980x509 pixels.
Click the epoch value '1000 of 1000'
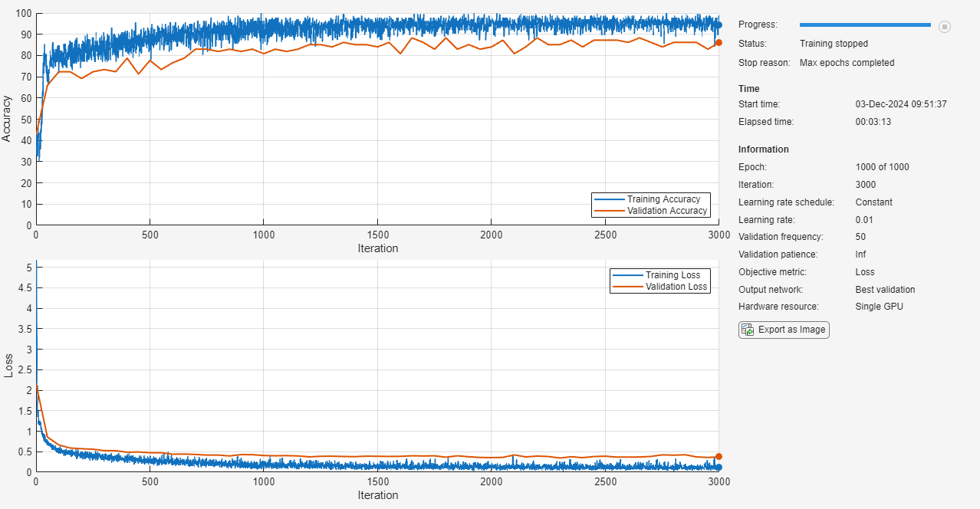click(x=883, y=167)
